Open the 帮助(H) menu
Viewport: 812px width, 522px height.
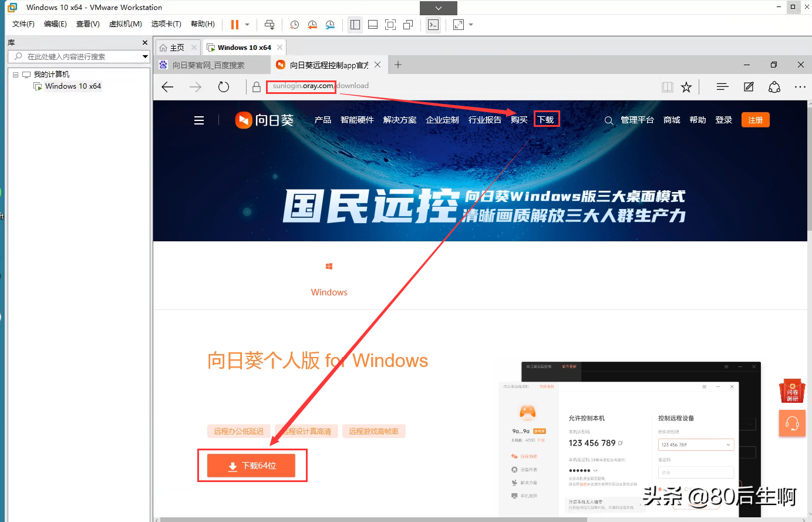pos(203,24)
